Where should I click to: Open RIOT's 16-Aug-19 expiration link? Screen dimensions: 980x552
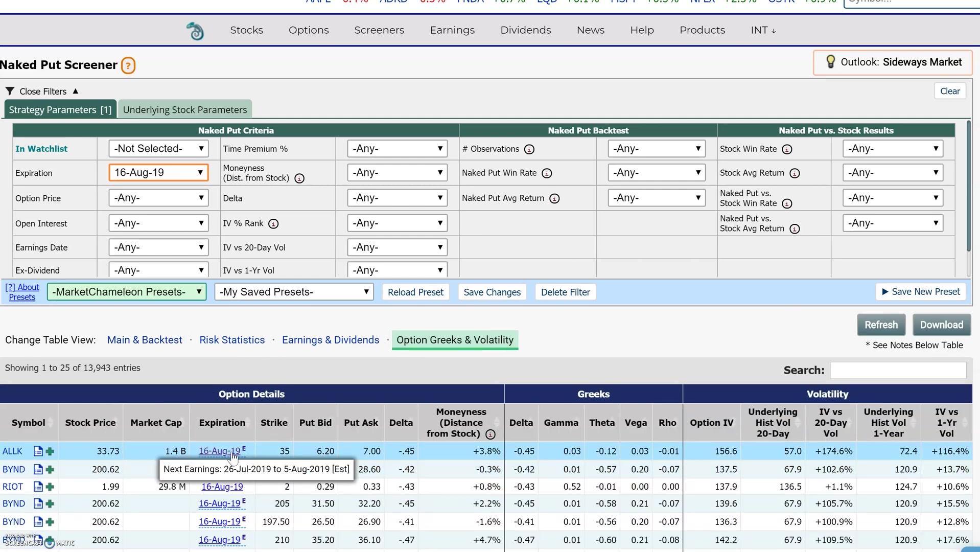click(222, 487)
